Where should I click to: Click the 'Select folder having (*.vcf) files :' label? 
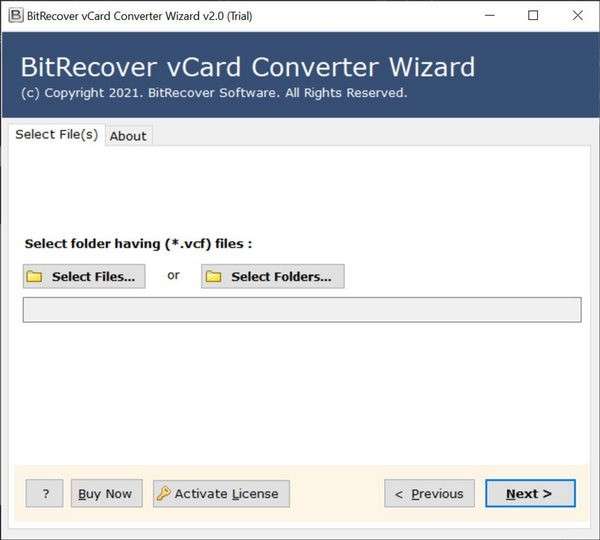138,244
